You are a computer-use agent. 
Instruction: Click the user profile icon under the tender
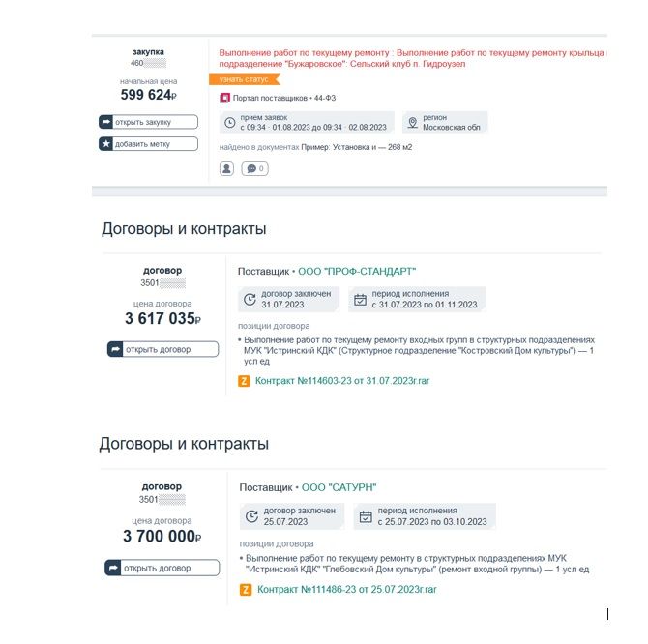(227, 168)
